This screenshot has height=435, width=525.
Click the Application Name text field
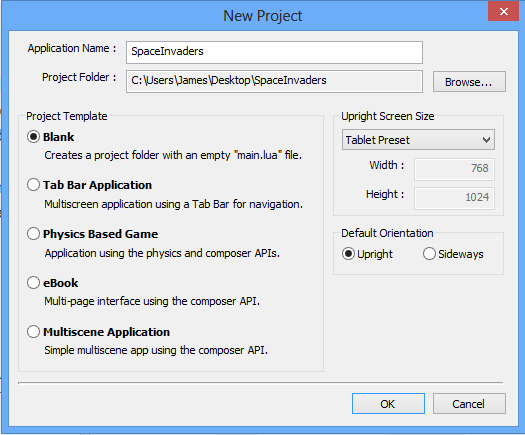coord(274,52)
